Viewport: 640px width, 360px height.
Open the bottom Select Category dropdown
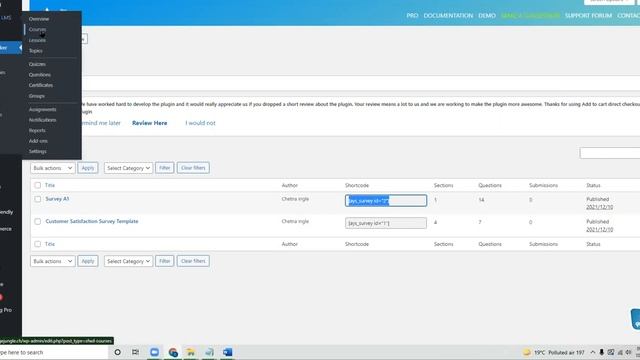pos(128,261)
